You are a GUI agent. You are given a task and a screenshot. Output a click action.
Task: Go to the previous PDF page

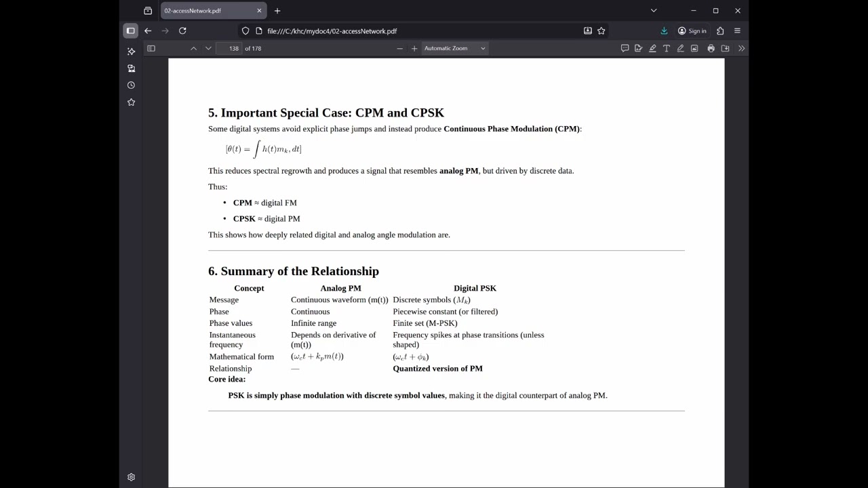pos(193,48)
